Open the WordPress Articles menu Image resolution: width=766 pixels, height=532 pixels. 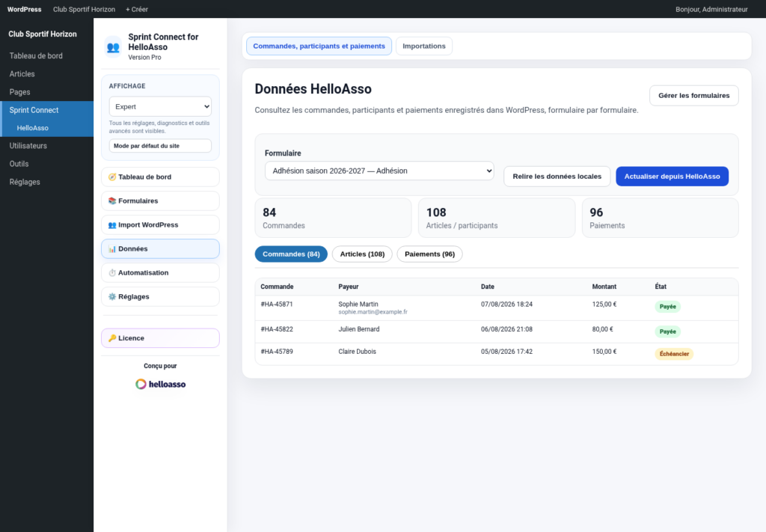click(47, 74)
